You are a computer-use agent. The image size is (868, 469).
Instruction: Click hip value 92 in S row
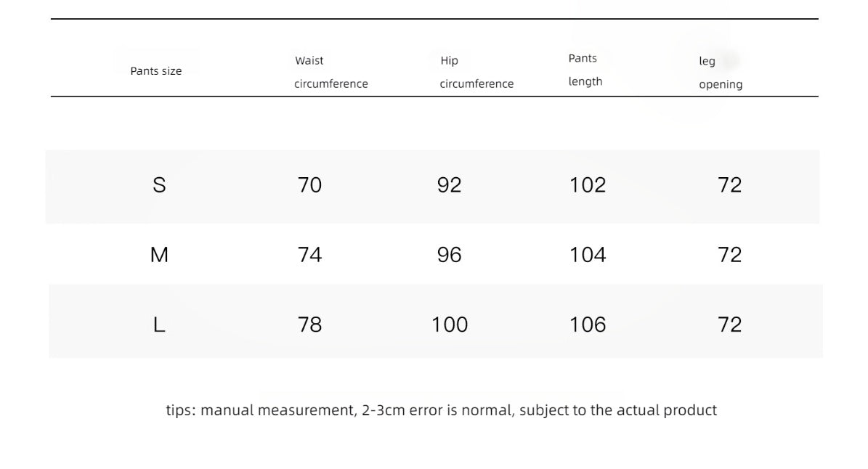pyautogui.click(x=449, y=184)
